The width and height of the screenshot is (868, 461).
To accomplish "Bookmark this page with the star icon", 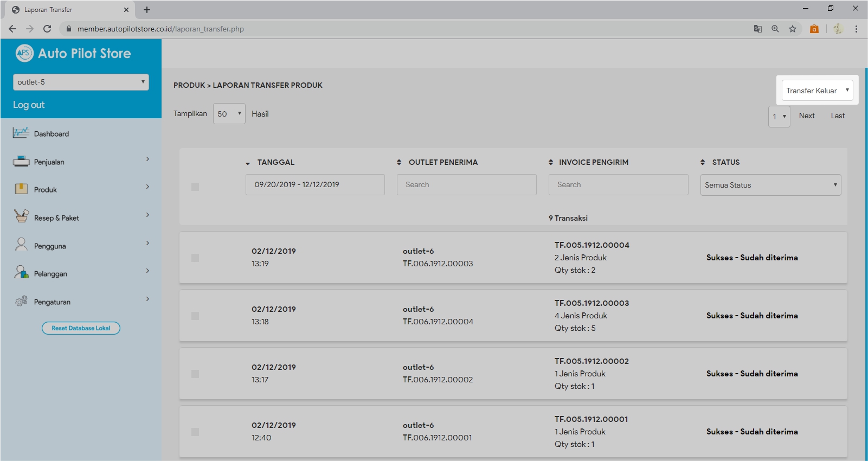I will pyautogui.click(x=792, y=29).
